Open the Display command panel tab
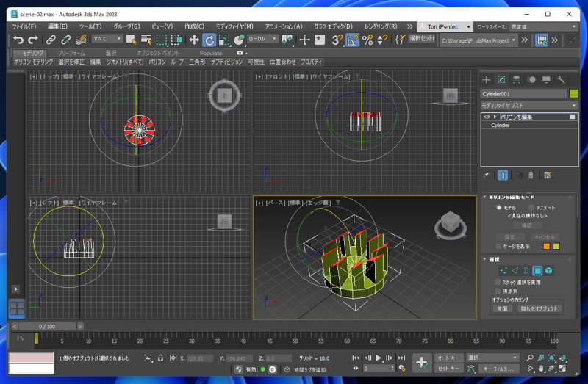 (x=546, y=80)
